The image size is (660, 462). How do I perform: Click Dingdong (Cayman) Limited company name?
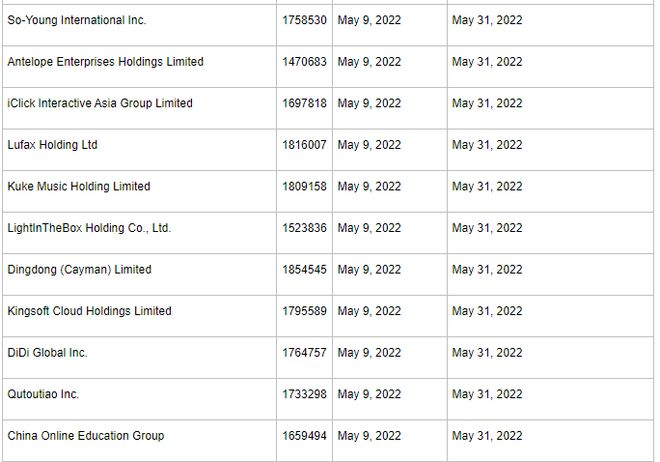[x=80, y=269]
